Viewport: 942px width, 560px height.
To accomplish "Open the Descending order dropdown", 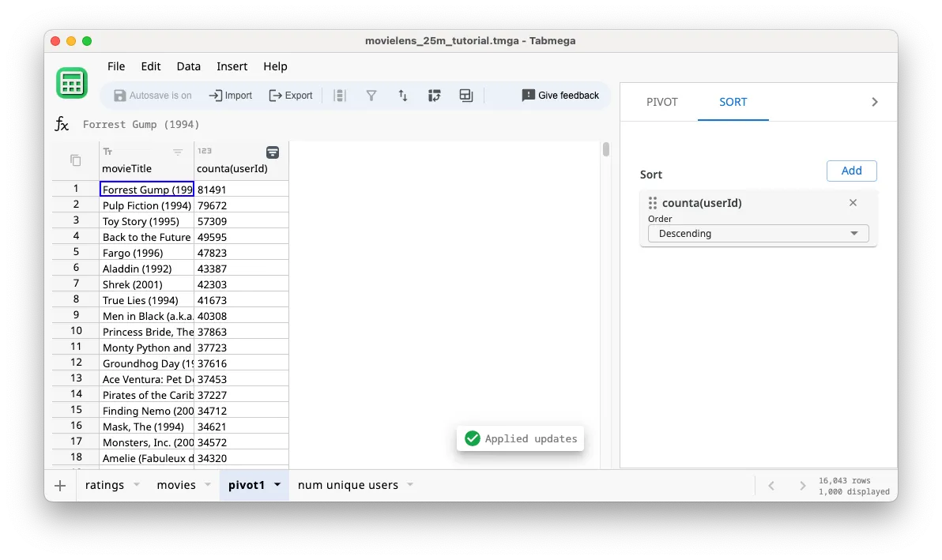I will click(757, 233).
